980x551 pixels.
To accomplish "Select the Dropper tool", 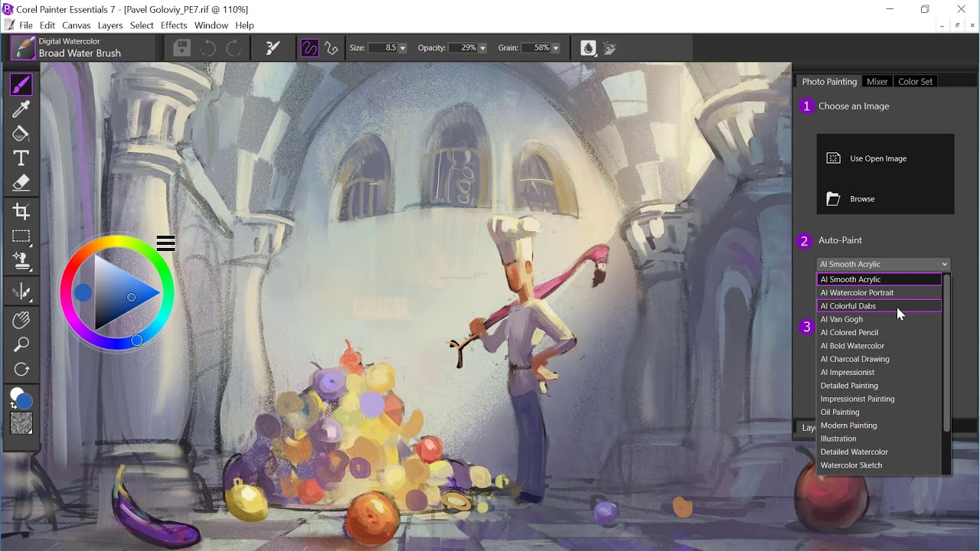I will pyautogui.click(x=21, y=109).
